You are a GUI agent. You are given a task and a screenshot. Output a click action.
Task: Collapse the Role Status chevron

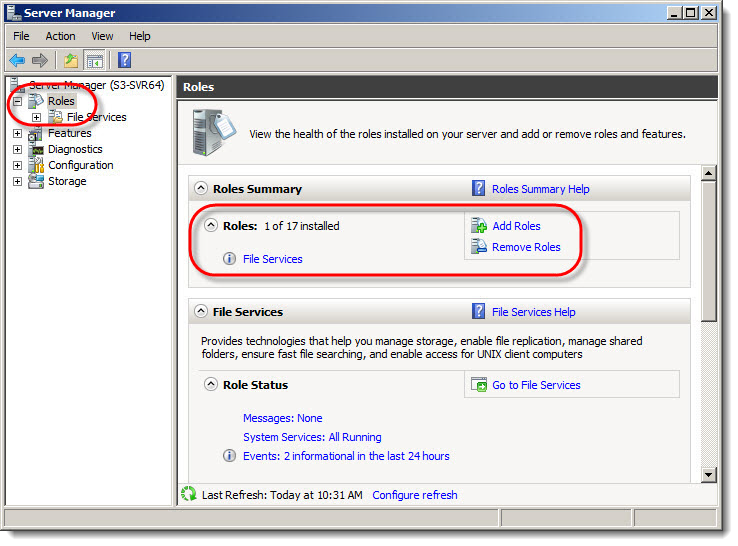point(211,385)
